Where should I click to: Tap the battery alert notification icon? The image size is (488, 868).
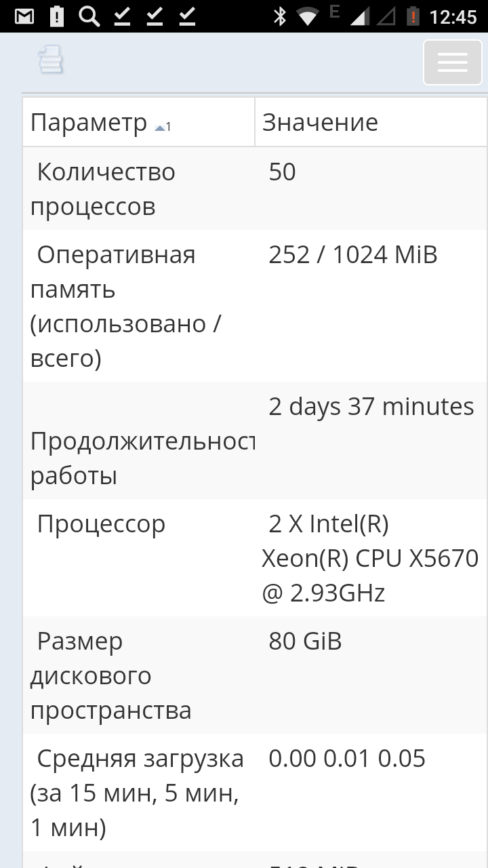tap(57, 16)
